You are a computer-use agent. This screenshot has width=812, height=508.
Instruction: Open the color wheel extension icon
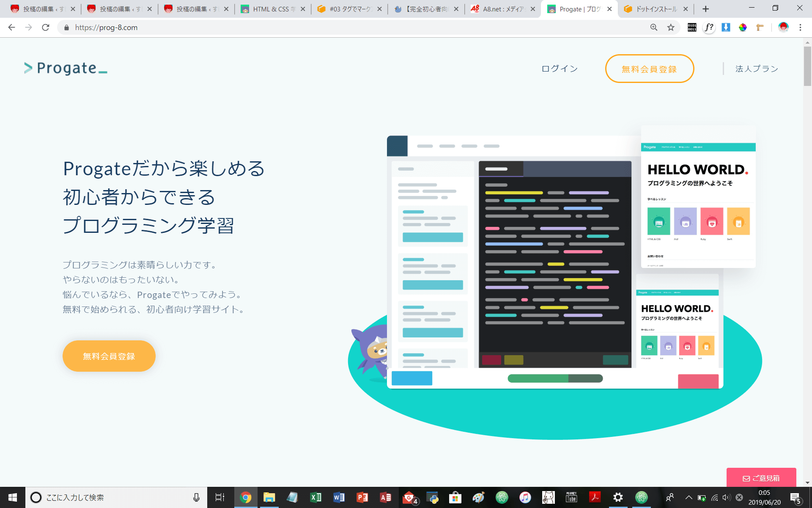[743, 28]
